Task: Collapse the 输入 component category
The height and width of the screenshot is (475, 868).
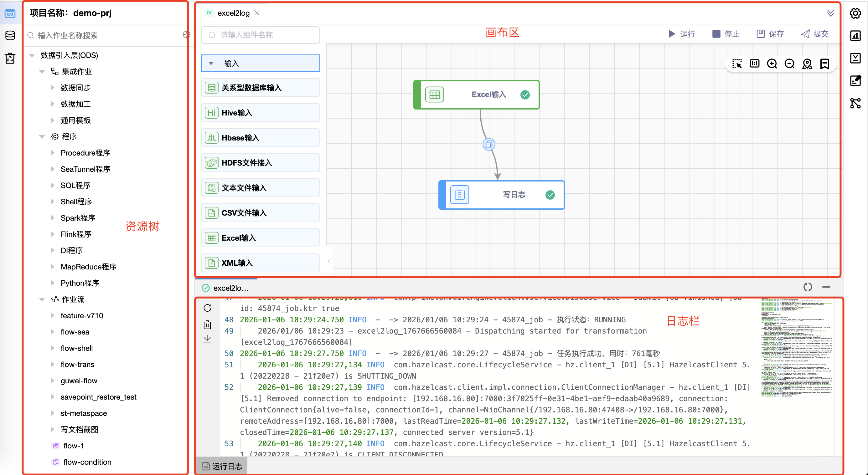Action: [211, 63]
